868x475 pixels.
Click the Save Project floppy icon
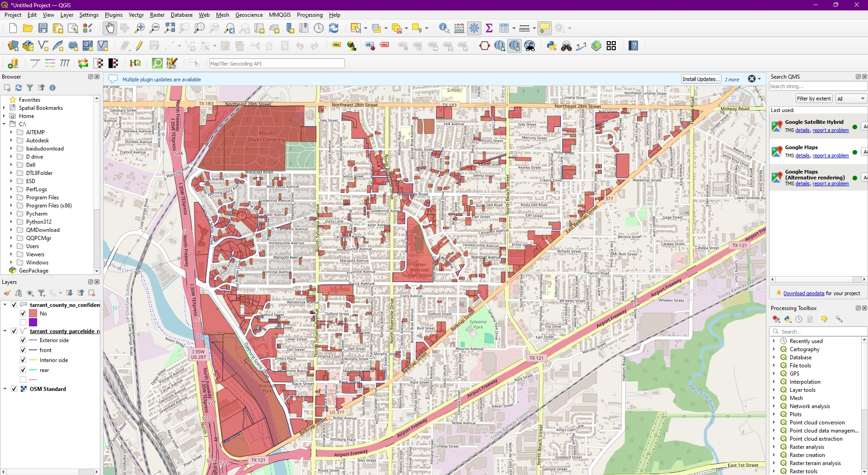pyautogui.click(x=43, y=28)
